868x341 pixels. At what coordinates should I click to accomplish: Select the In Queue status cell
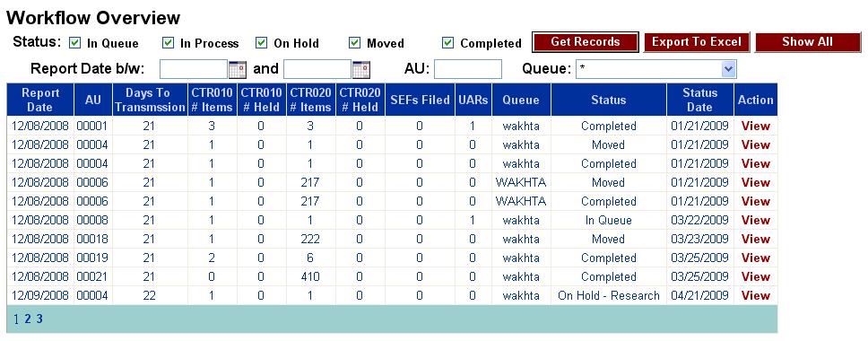pos(608,221)
